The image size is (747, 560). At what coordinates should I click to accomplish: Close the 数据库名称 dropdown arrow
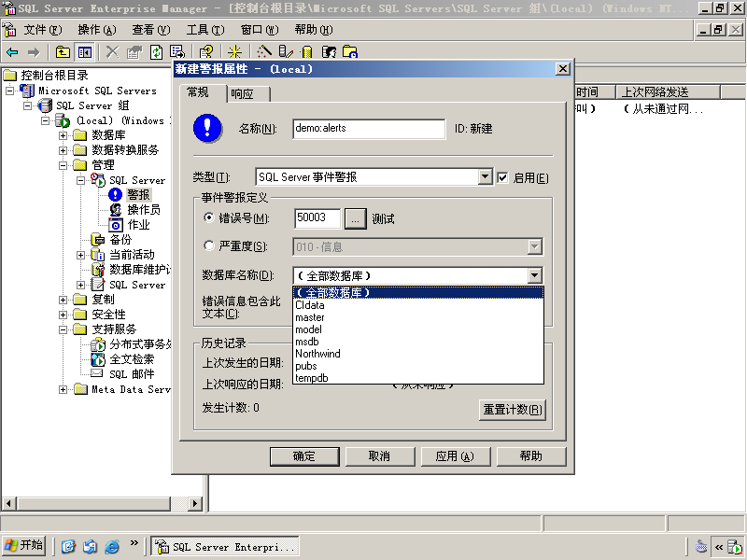534,275
